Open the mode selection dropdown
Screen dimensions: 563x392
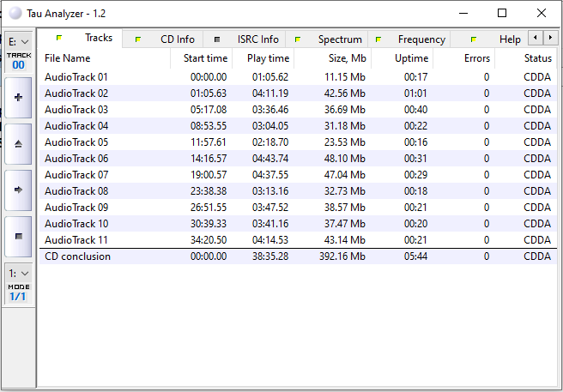click(18, 274)
